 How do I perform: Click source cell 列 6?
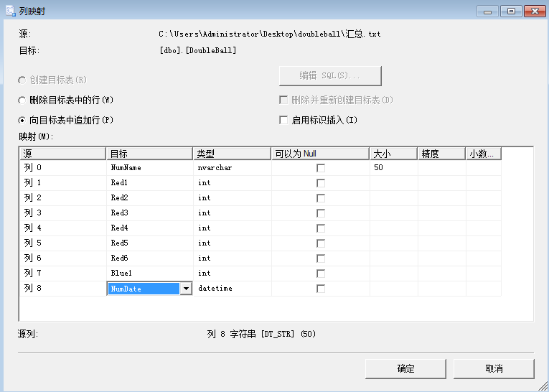[63, 258]
